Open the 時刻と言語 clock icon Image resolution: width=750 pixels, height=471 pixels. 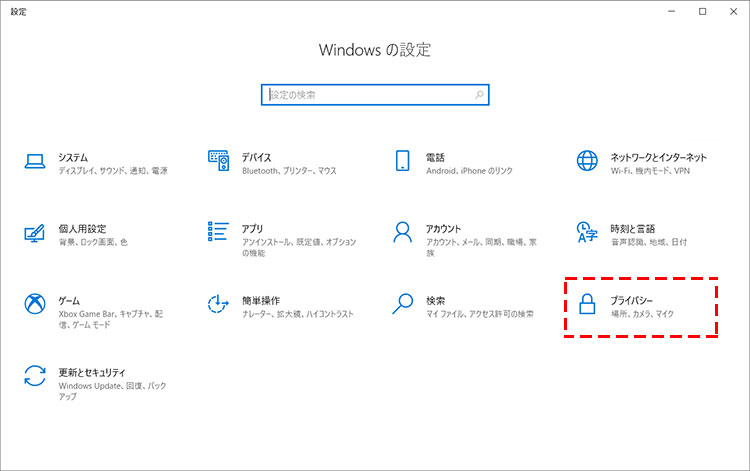(587, 232)
